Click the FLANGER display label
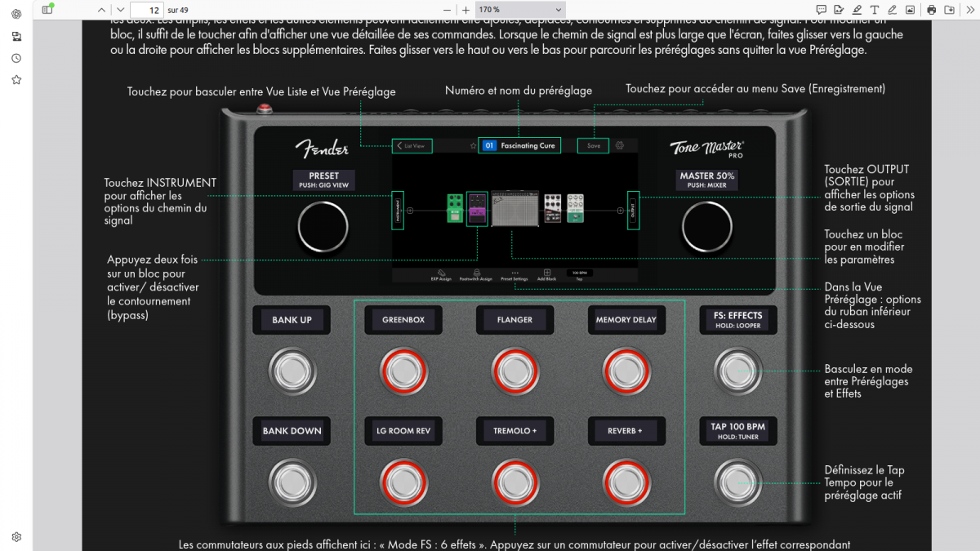The width and height of the screenshot is (980, 551). [514, 320]
